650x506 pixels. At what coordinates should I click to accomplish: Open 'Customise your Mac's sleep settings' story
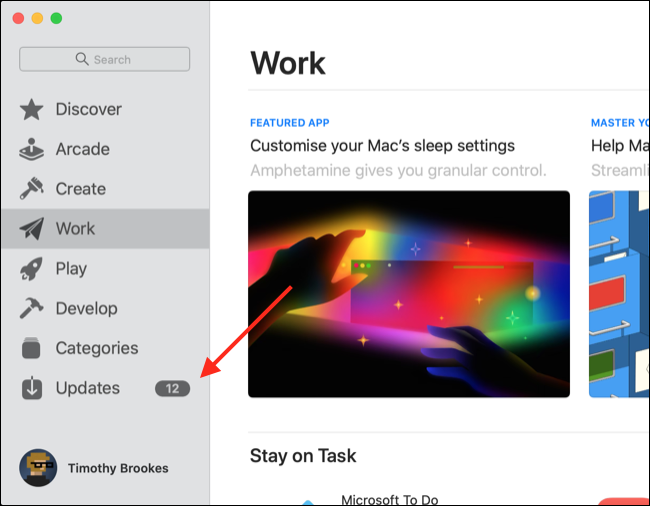[x=382, y=146]
